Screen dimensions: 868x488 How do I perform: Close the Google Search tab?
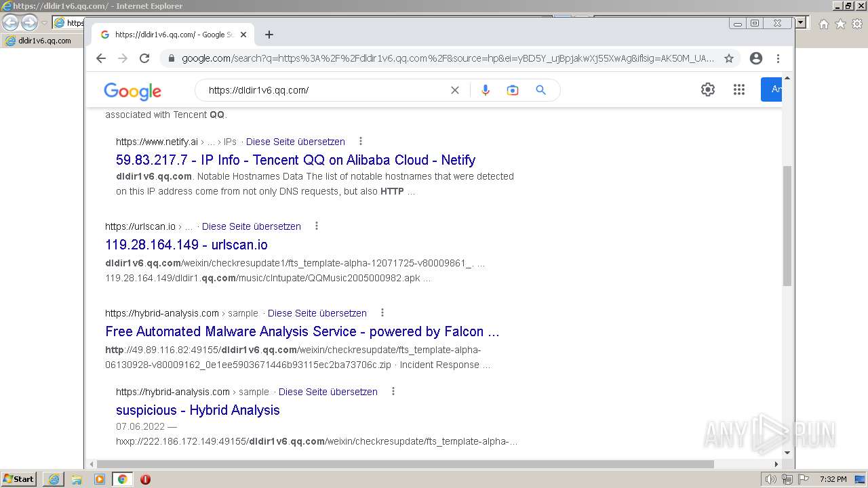(x=243, y=35)
